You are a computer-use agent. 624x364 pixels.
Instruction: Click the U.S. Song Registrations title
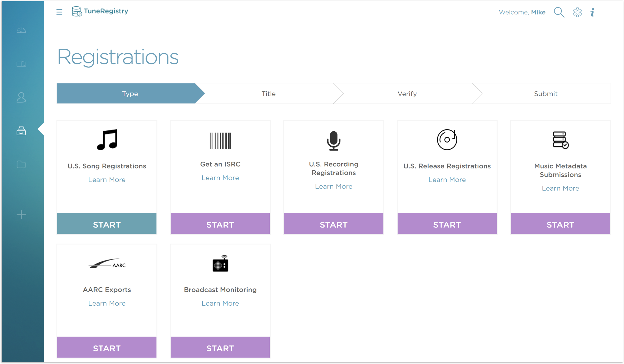tap(107, 166)
